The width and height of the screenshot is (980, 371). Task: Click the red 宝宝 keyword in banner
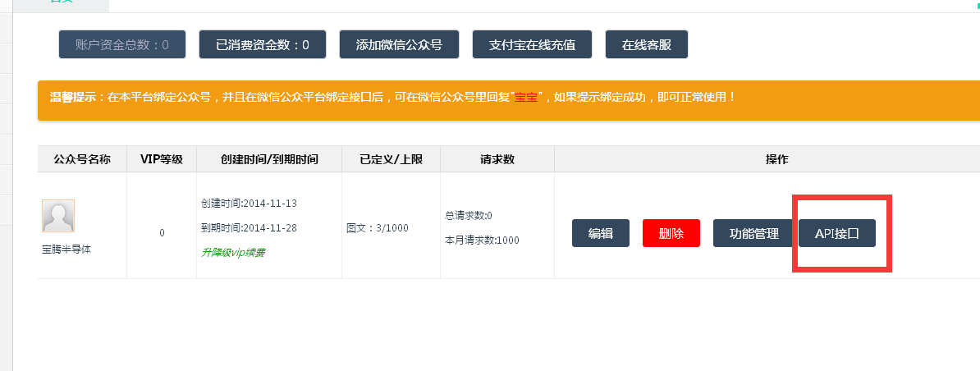pyautogui.click(x=525, y=97)
